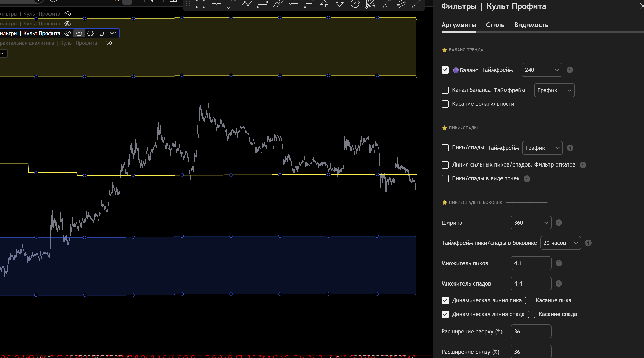Hide the active Фильтры indicator via eye icon

pyautogui.click(x=67, y=33)
